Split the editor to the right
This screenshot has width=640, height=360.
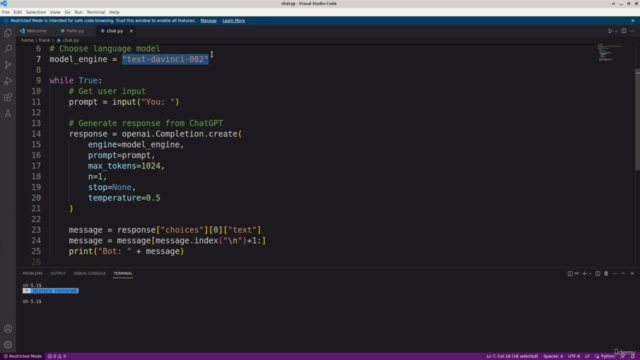coord(624,31)
